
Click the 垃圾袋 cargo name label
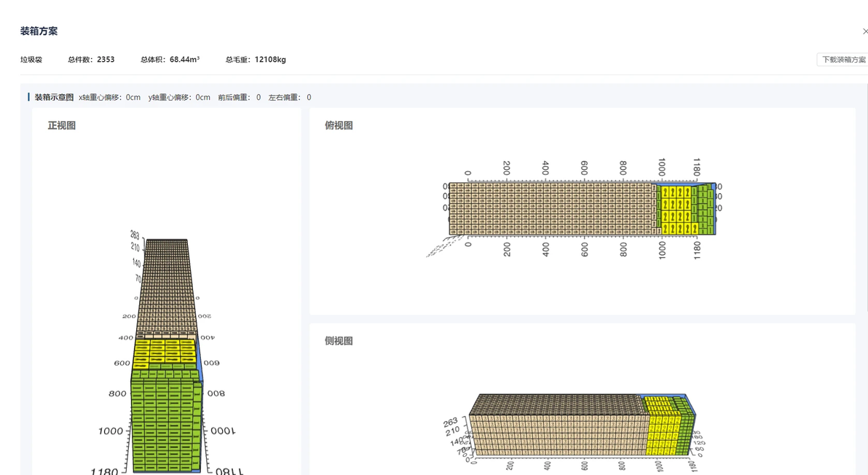[31, 60]
